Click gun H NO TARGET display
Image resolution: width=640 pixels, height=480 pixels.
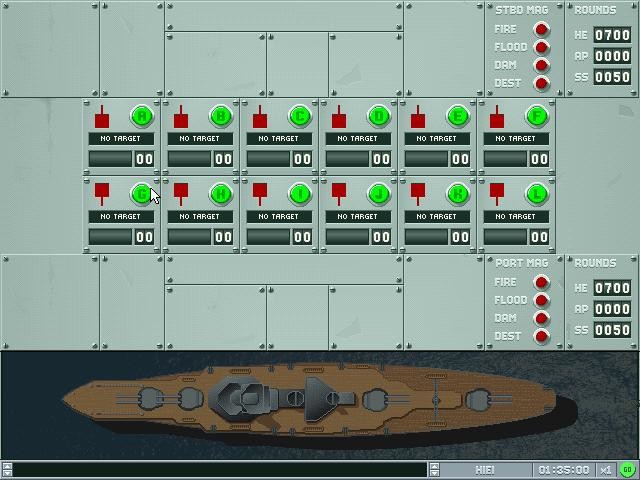[x=200, y=217]
